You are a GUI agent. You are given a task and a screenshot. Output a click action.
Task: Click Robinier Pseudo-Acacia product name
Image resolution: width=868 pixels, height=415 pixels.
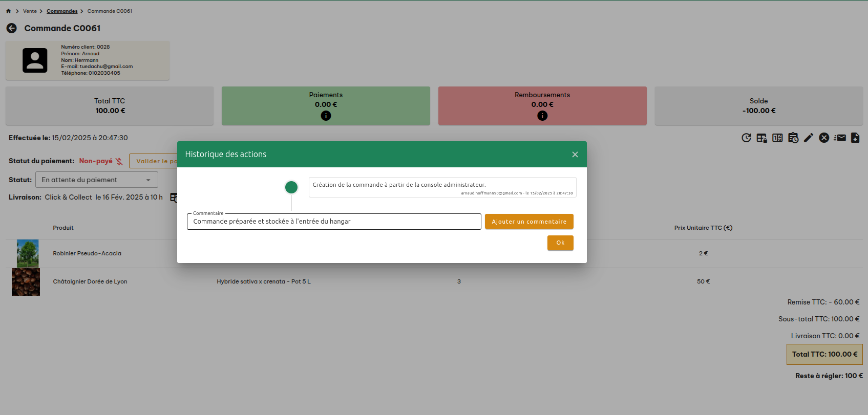tap(87, 253)
